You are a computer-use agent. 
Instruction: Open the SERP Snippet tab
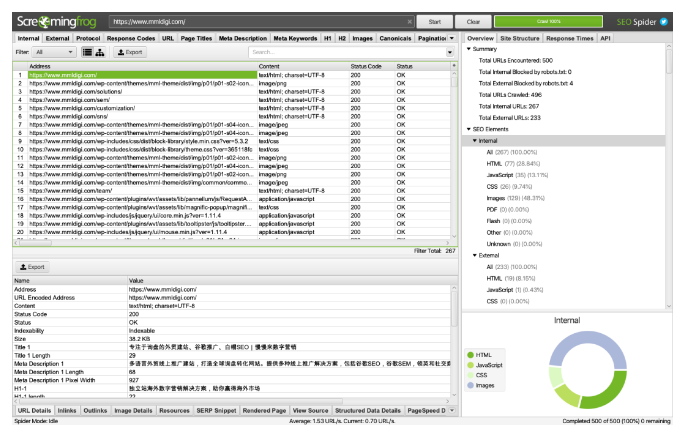coord(216,410)
